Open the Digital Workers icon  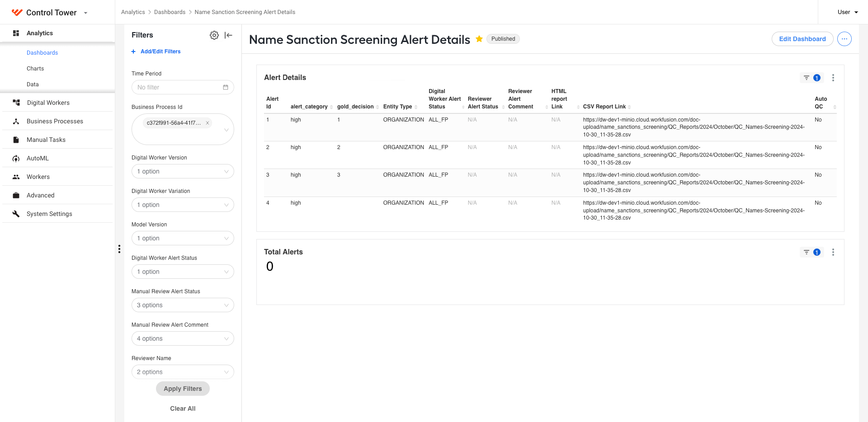[16, 103]
